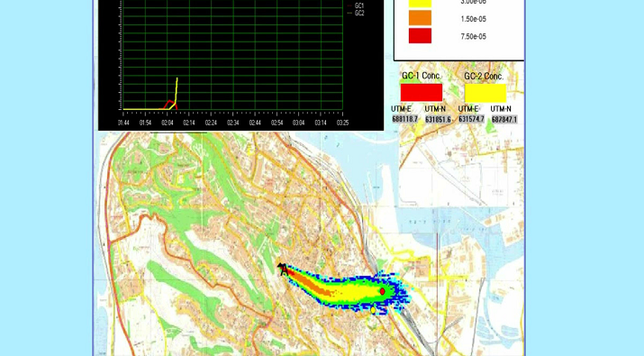Image resolution: width=644 pixels, height=356 pixels.
Task: Click GC-1 UTM-E field showing 688118.7
Action: coord(405,119)
